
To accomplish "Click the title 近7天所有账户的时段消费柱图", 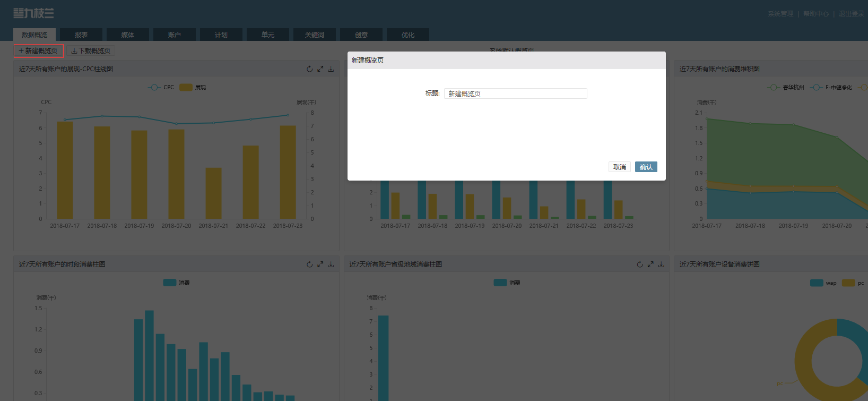I will click(62, 265).
